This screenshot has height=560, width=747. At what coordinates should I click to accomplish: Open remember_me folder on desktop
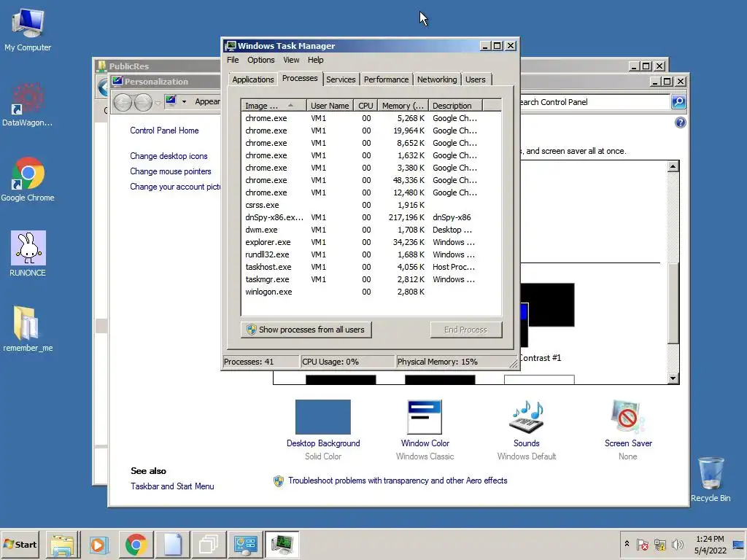[x=28, y=329]
